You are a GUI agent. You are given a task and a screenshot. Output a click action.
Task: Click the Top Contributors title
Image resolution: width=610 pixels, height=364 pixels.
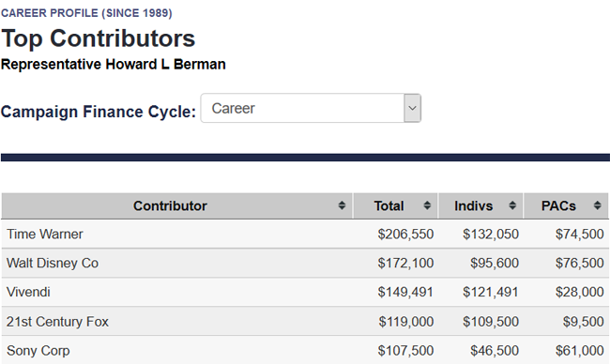click(98, 38)
